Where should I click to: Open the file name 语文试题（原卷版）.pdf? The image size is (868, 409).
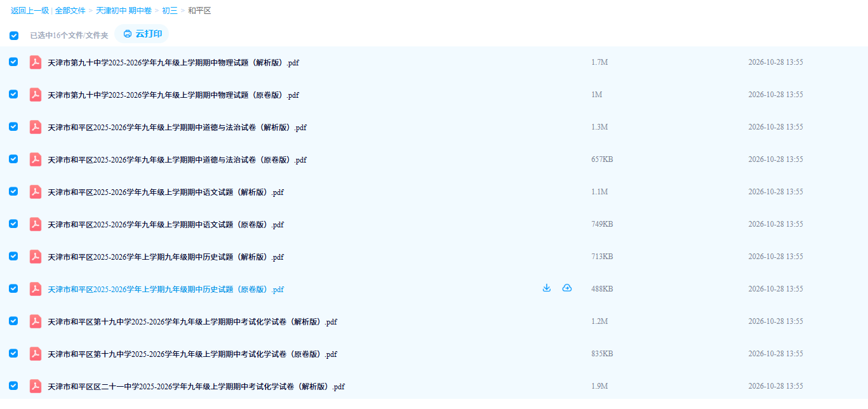tap(166, 225)
